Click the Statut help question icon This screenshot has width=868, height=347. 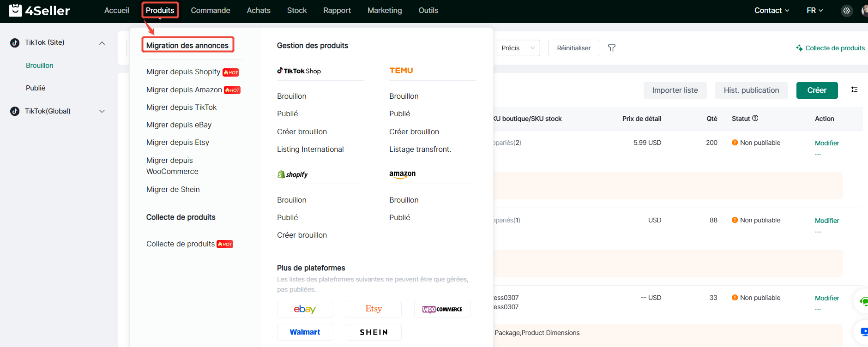point(755,118)
